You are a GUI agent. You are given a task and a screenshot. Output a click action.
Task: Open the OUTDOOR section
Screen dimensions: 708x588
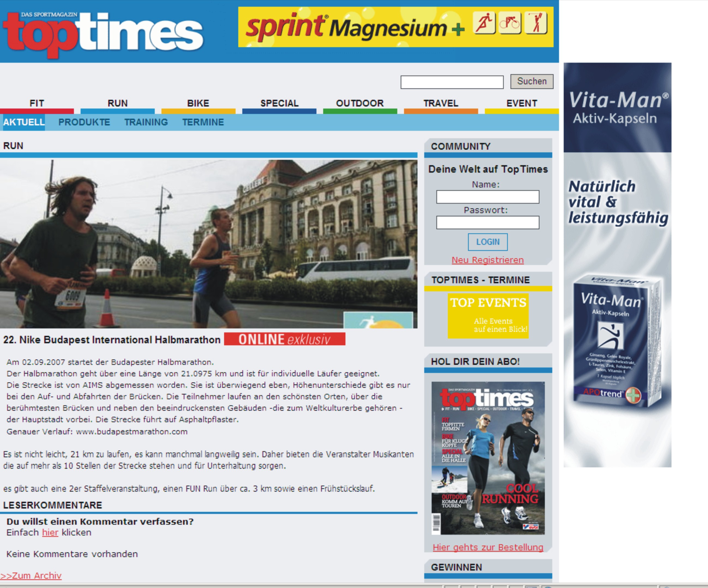click(x=360, y=103)
